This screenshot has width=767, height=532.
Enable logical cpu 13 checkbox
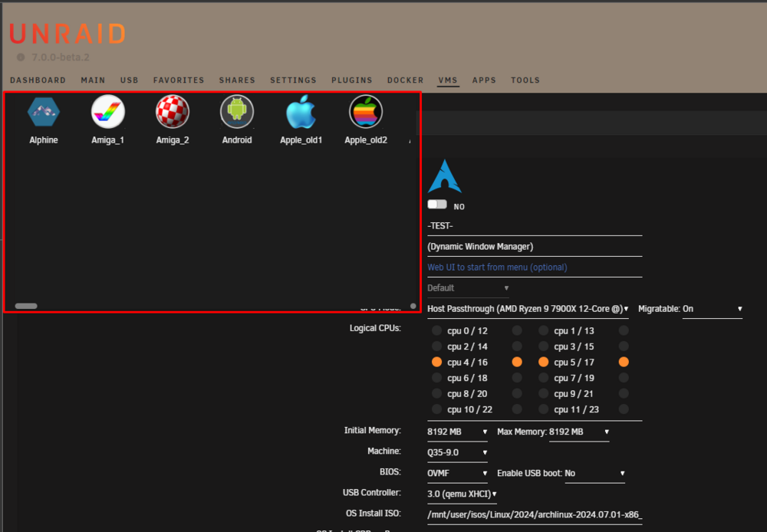pos(623,330)
